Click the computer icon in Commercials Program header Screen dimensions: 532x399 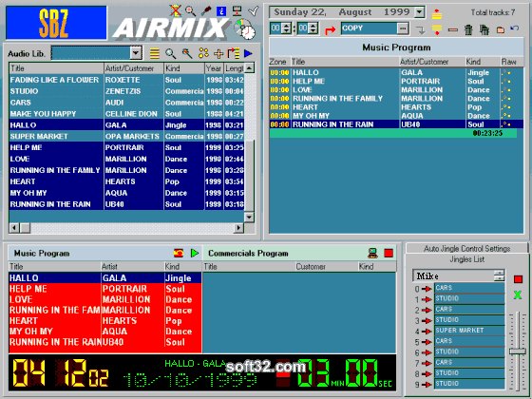coord(372,253)
